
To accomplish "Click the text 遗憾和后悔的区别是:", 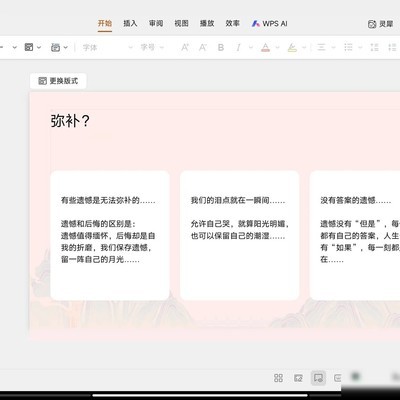I will 98,224.
